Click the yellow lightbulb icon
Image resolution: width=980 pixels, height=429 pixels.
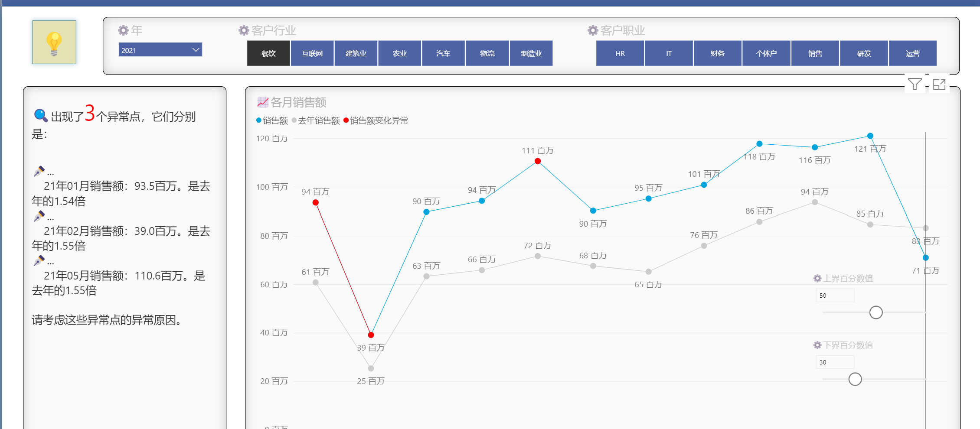coord(54,42)
